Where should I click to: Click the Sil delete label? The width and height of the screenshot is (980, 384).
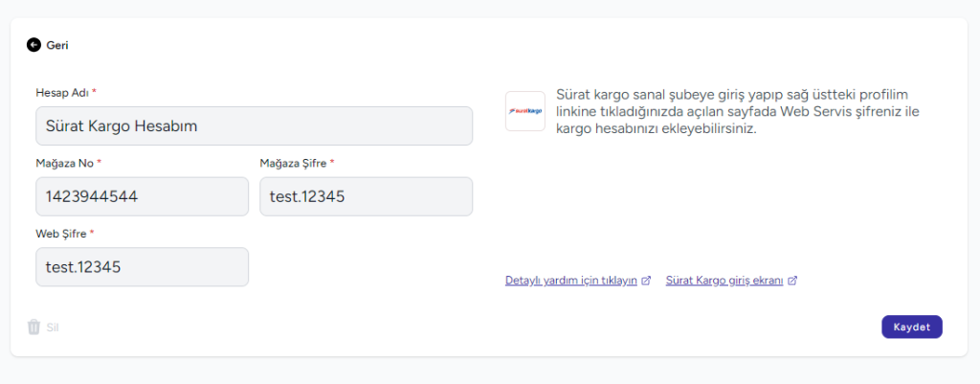(x=53, y=328)
